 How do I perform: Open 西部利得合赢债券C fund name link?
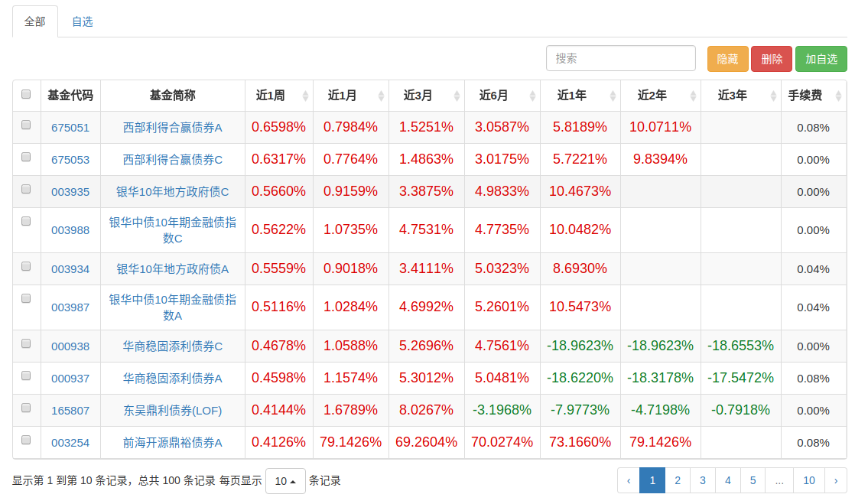pyautogui.click(x=172, y=160)
